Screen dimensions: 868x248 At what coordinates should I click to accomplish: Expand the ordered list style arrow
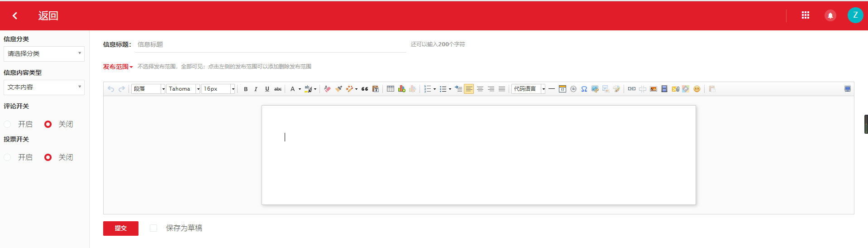click(x=434, y=89)
